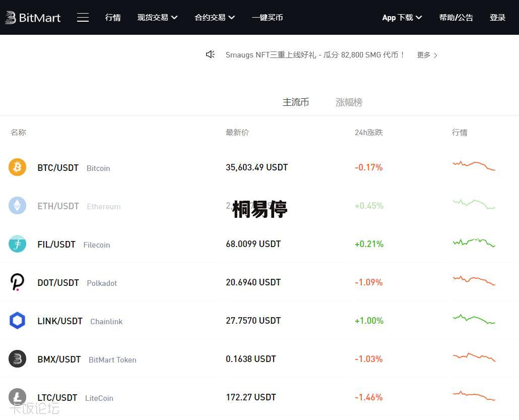Screen dimensions: 519x420
Task: Click the Ethereum coin icon
Action: (17, 205)
